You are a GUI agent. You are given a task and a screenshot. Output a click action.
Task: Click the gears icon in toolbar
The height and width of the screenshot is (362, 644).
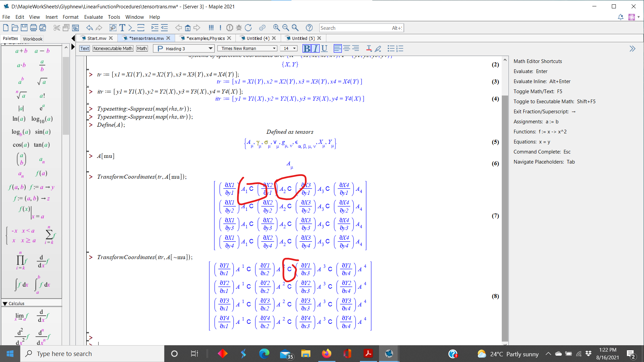262,28
